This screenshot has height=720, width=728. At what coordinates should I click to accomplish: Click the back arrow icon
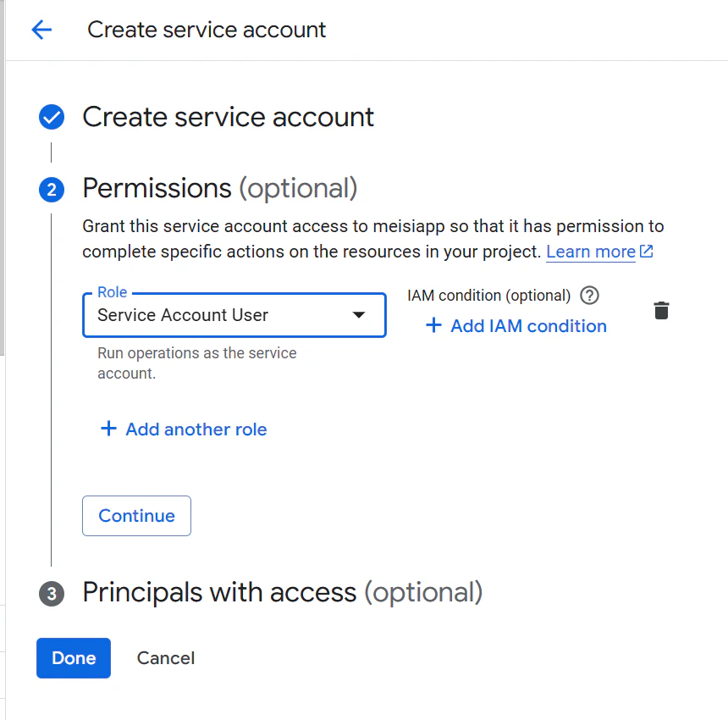click(41, 30)
